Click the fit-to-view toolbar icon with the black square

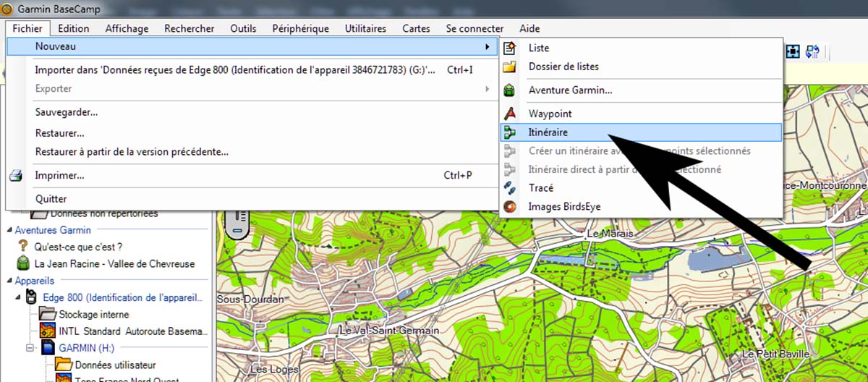[793, 51]
